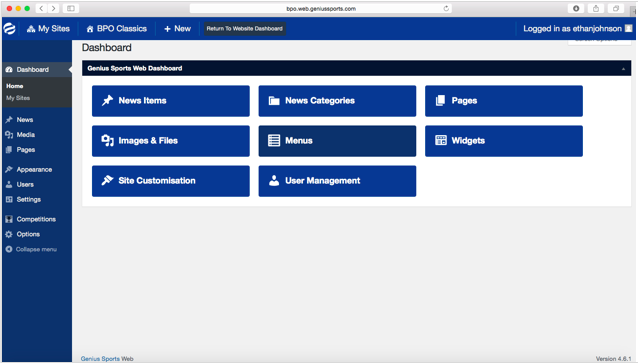Click the widgets icon on Widgets tile
Image resolution: width=638 pixels, height=363 pixels.
[x=441, y=140]
